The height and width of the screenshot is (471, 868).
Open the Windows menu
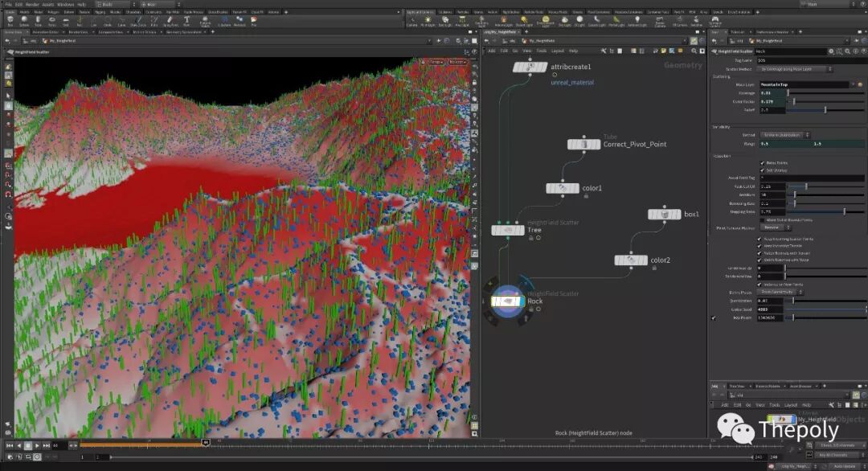tap(65, 5)
